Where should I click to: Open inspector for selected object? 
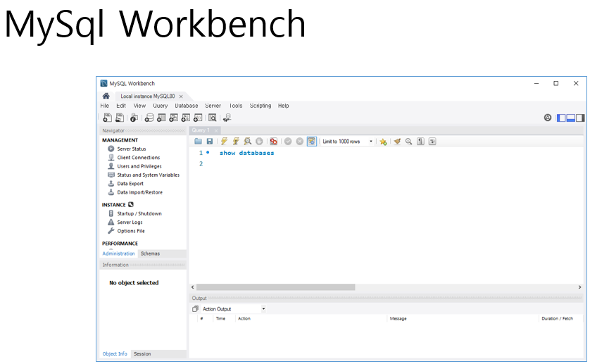pyautogui.click(x=134, y=118)
